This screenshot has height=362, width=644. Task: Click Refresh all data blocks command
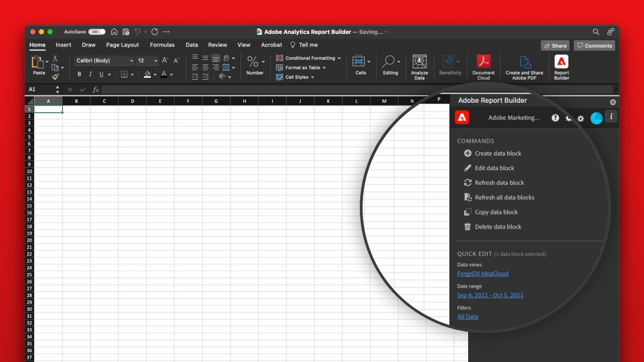coord(504,197)
